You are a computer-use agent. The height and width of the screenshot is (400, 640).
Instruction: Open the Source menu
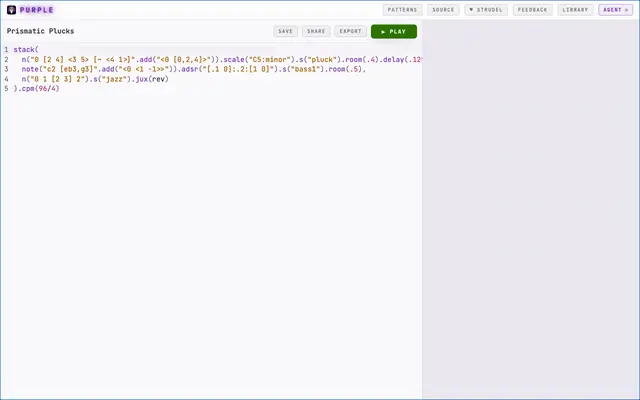(443, 10)
